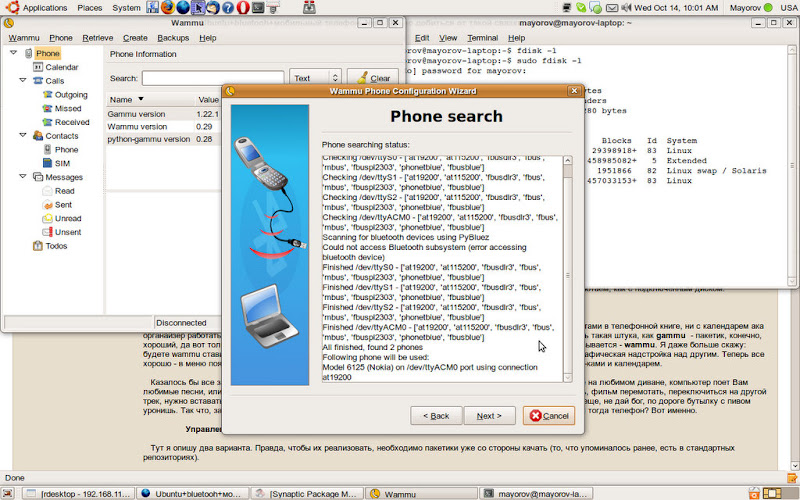Click the chat bubble status tray icon

[x=595, y=8]
